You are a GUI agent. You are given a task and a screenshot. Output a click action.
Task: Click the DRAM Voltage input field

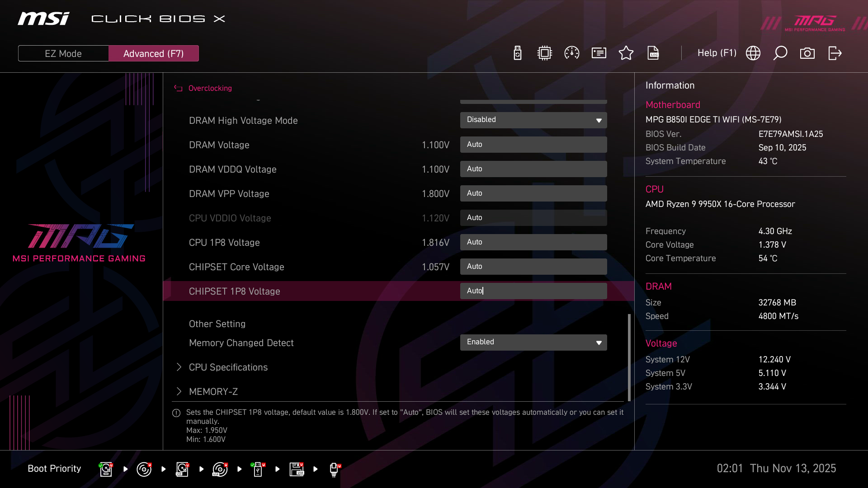click(533, 145)
